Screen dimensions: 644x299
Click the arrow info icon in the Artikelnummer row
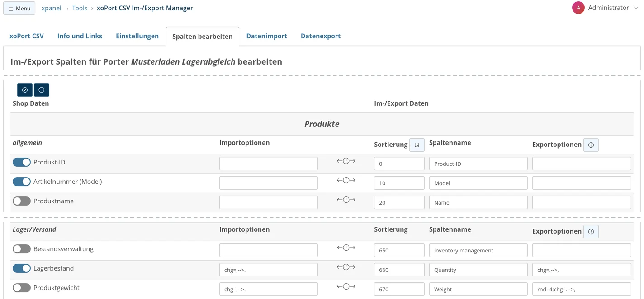coord(346,180)
